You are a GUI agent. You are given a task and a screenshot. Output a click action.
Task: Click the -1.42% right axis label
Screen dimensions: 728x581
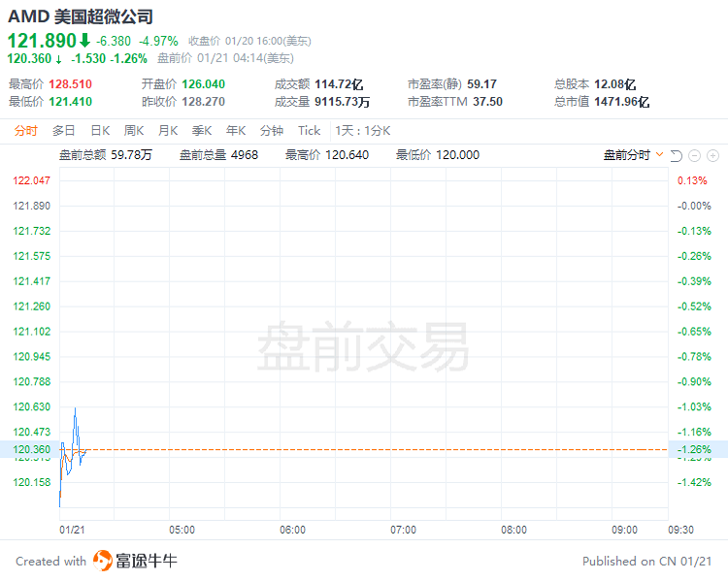694,482
